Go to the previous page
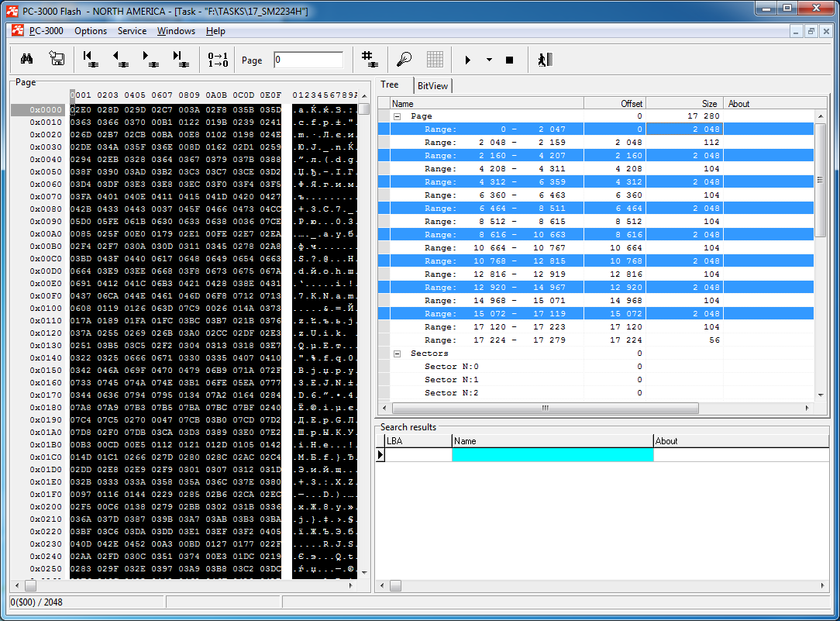840x621 pixels. [120, 60]
